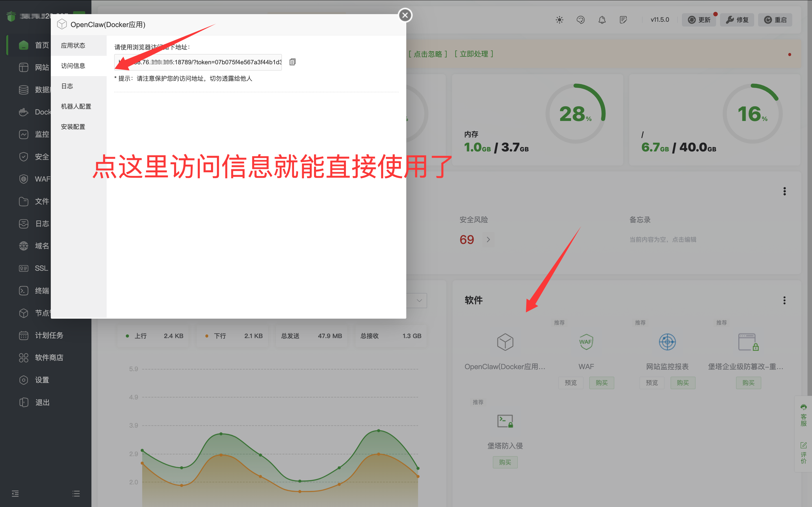812x507 pixels.
Task: Click 立即处理 link in alert banner
Action: 474,54
